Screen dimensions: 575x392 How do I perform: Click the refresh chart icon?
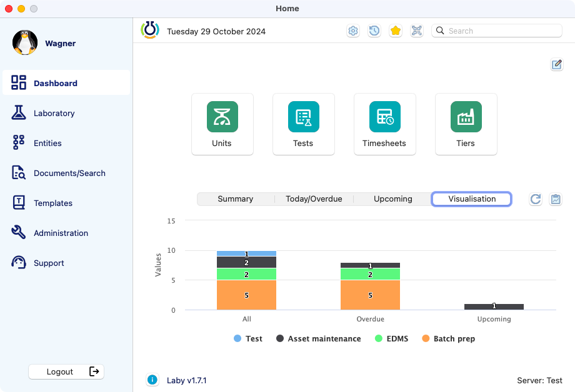click(536, 199)
